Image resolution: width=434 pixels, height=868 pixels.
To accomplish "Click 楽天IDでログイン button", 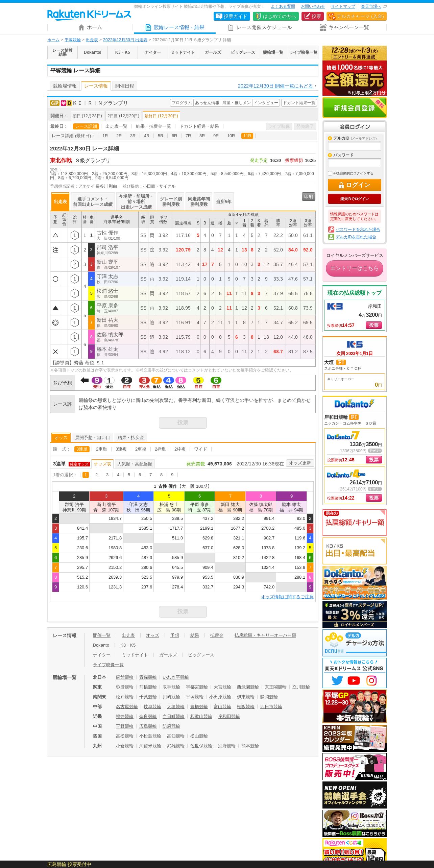I will point(355,199).
